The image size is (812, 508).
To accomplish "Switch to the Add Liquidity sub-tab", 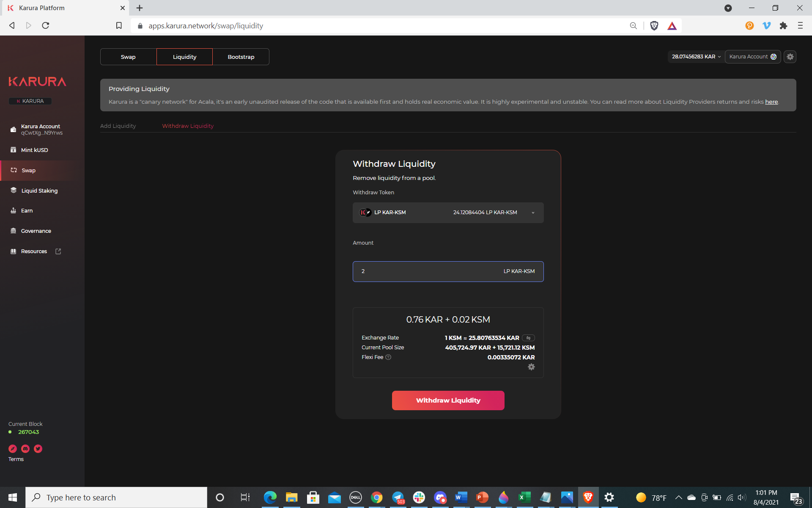I will pos(118,126).
